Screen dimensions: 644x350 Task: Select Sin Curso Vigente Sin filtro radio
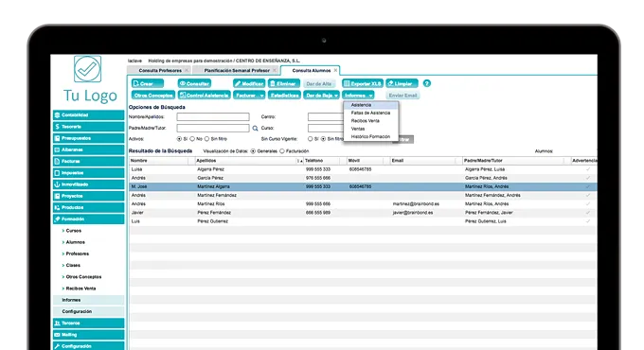323,139
